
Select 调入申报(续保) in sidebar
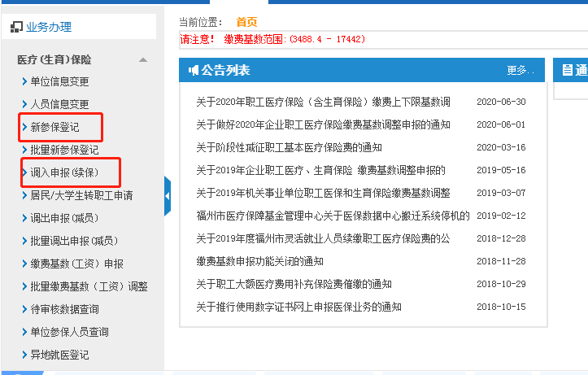[x=64, y=172]
